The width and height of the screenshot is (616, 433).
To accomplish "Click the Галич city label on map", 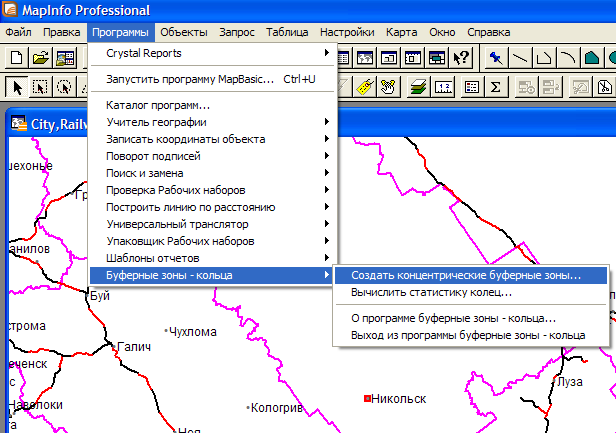I will coord(134,347).
